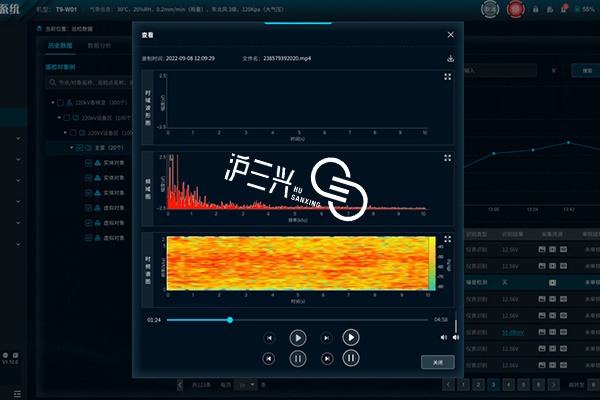Check the 220kV香楠变 (300个) checkbox
The image size is (600, 400).
60,103
